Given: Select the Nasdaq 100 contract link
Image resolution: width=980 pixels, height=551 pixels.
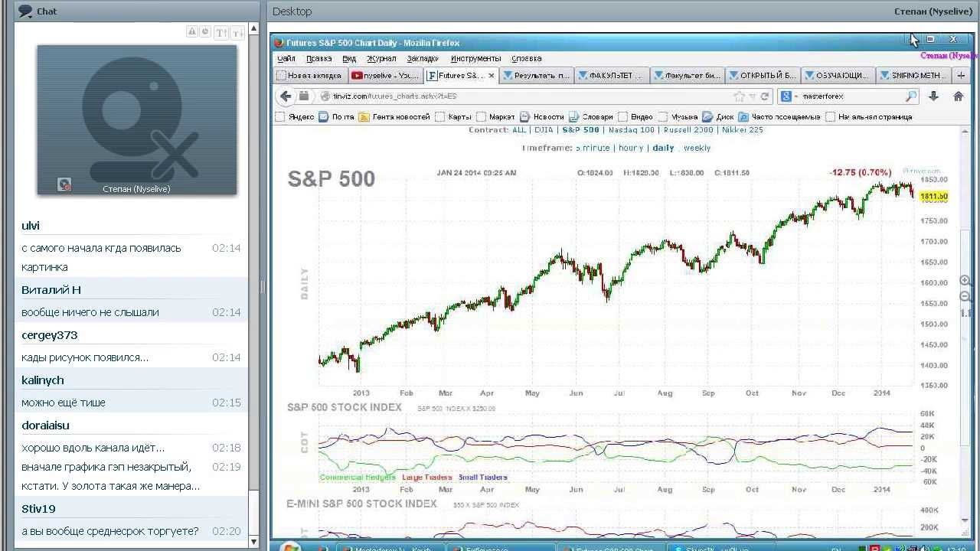Looking at the screenshot, I should pyautogui.click(x=632, y=130).
